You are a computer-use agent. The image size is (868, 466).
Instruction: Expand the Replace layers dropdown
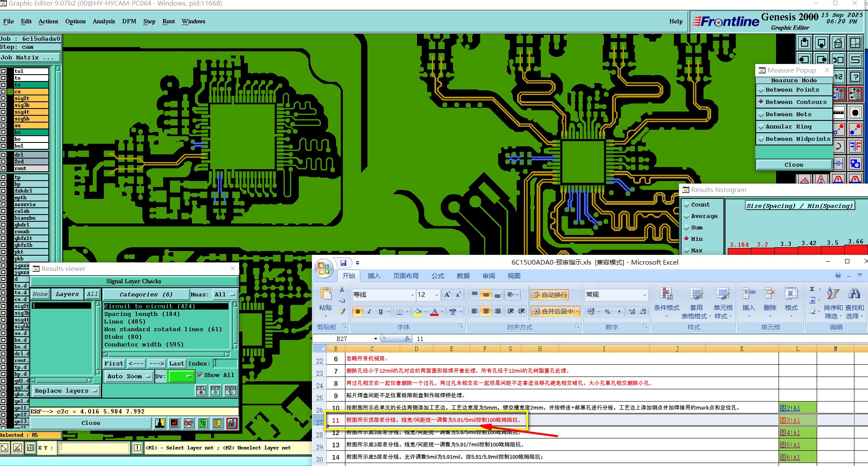pyautogui.click(x=66, y=391)
